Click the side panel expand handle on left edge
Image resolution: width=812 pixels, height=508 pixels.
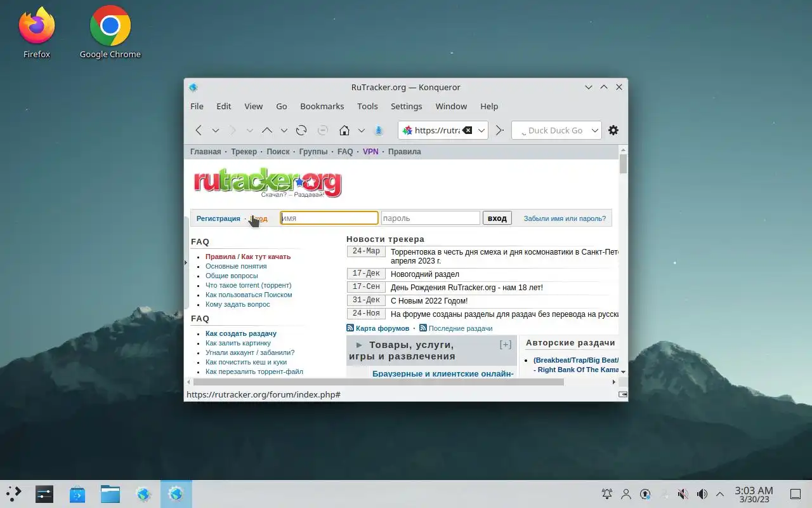[x=186, y=262]
